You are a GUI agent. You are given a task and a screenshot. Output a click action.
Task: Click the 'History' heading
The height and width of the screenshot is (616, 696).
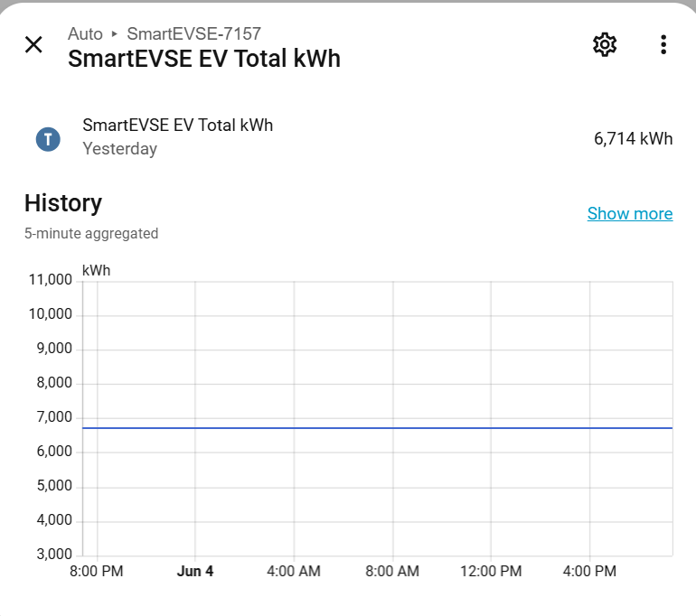(63, 203)
